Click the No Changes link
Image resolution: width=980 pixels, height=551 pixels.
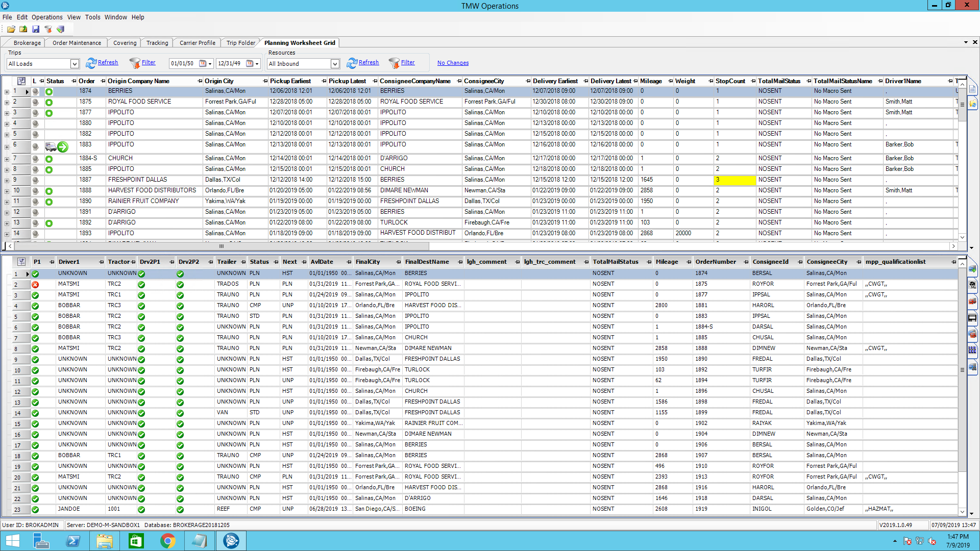pos(453,63)
